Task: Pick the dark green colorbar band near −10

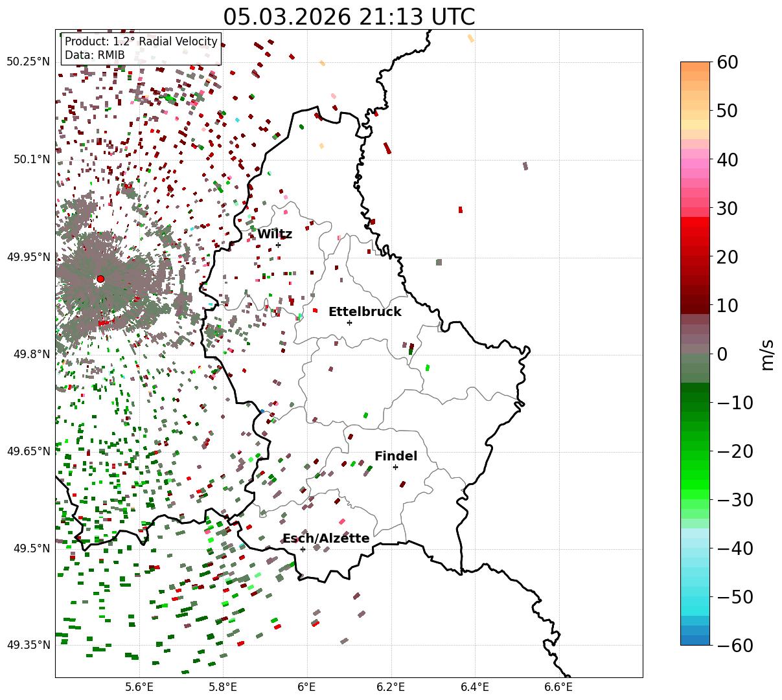Action: pyautogui.click(x=695, y=397)
